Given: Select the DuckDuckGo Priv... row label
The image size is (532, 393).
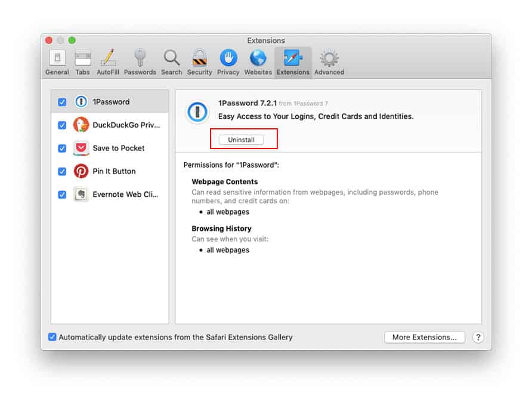Looking at the screenshot, I should click(126, 125).
